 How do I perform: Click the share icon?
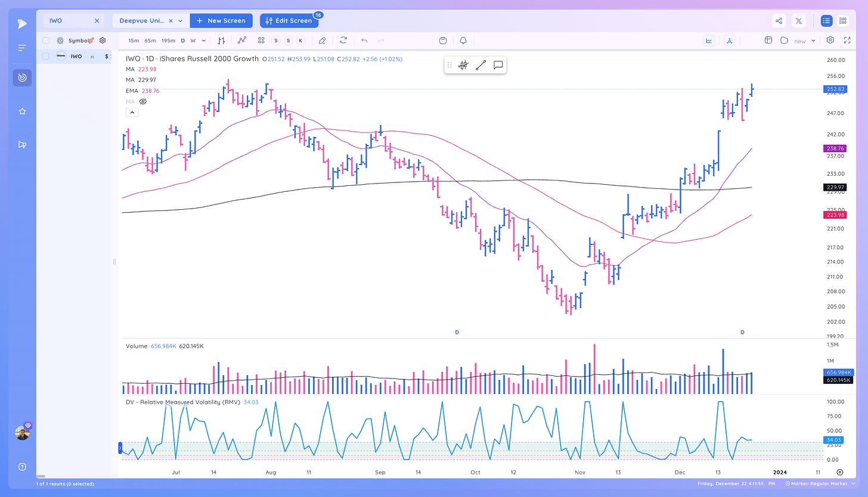tap(779, 21)
